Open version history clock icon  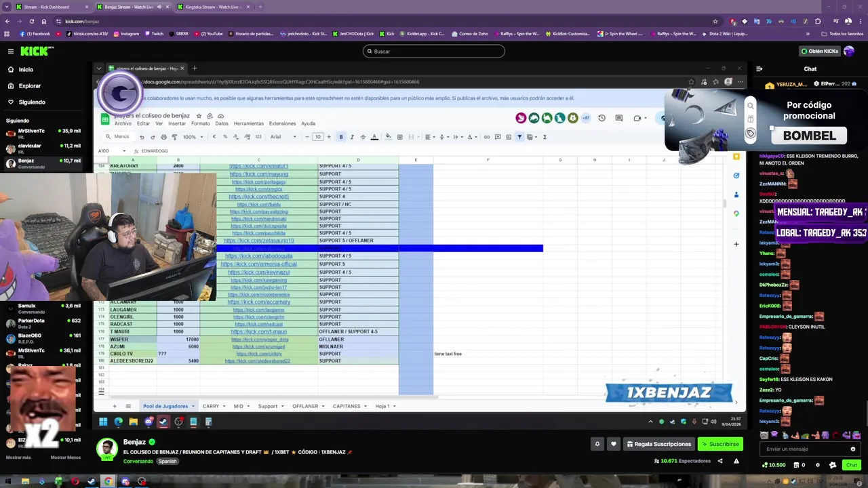[601, 118]
